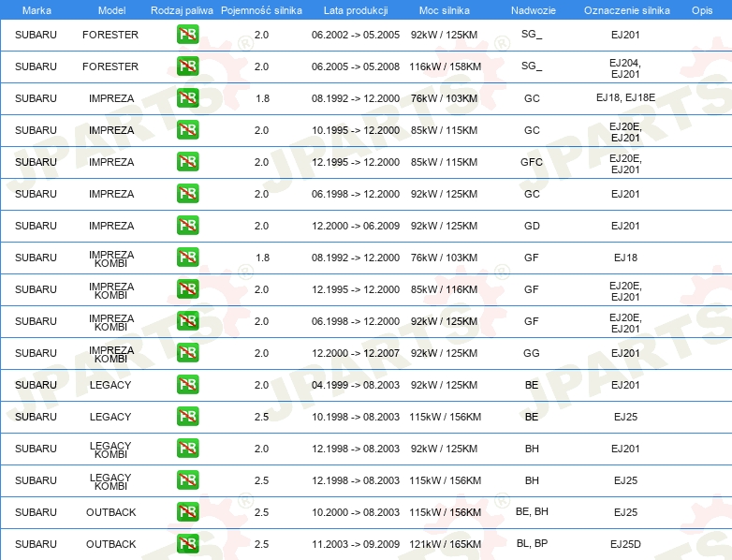
Task: Select LEGACY model in the 04.1999 row
Action: point(110,385)
